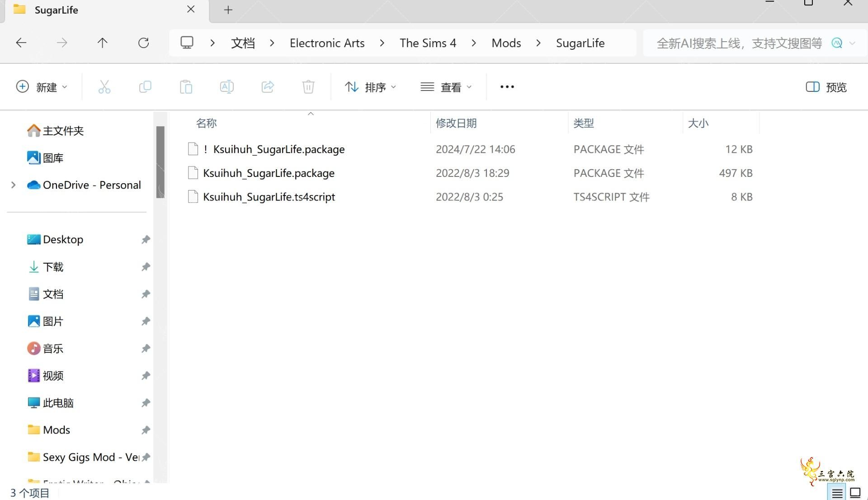Open the 排序 sort dropdown
This screenshot has height=500, width=868.
(370, 87)
